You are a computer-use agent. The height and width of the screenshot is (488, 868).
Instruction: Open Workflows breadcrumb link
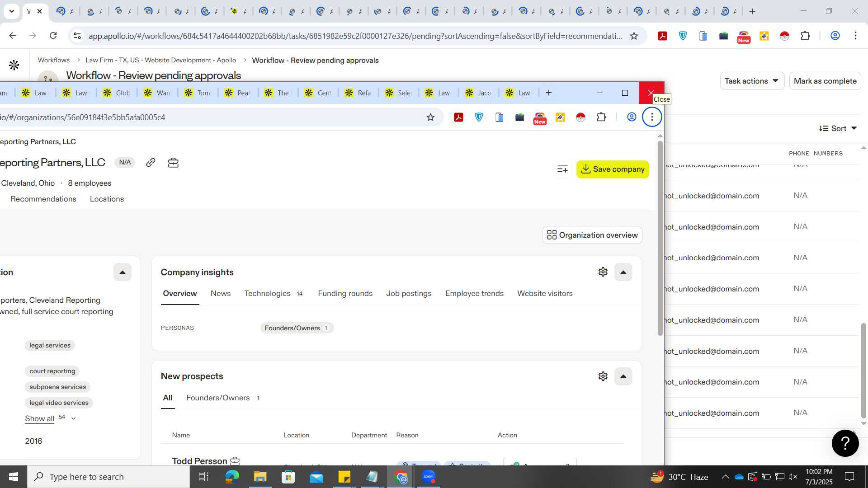54,60
